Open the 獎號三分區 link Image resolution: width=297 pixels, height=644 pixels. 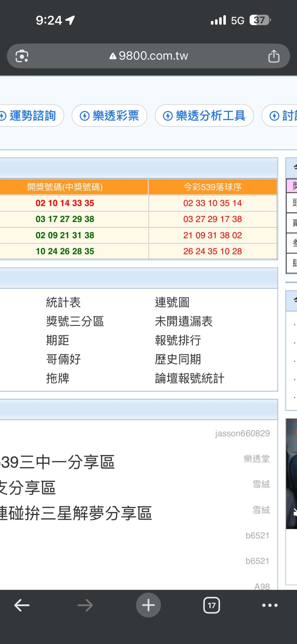click(x=75, y=321)
